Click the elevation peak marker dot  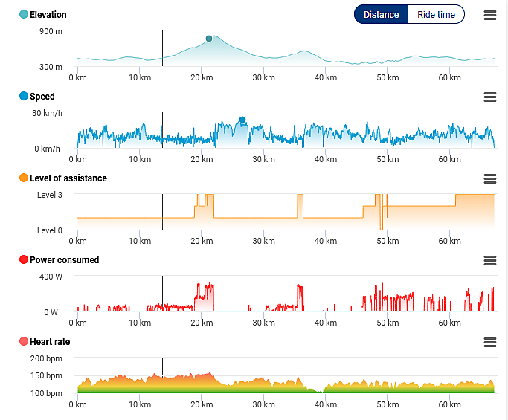[209, 39]
